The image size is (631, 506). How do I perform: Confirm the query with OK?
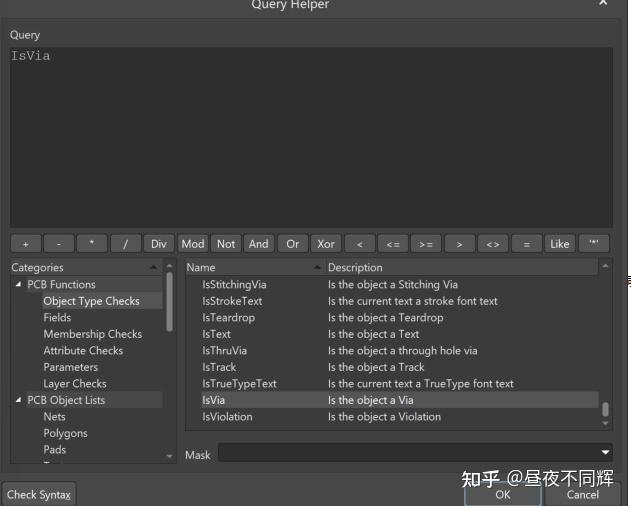pyautogui.click(x=503, y=495)
